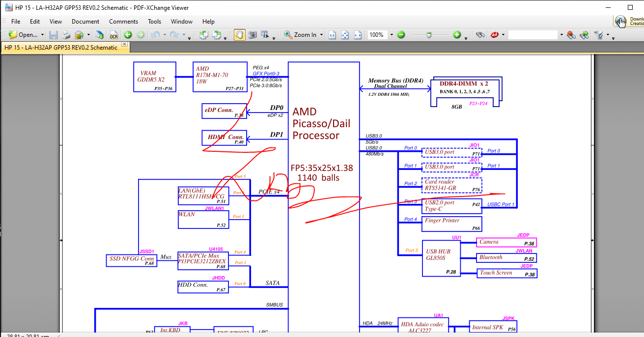Click the Fit Width icon
644x337 pixels.
coord(358,35)
